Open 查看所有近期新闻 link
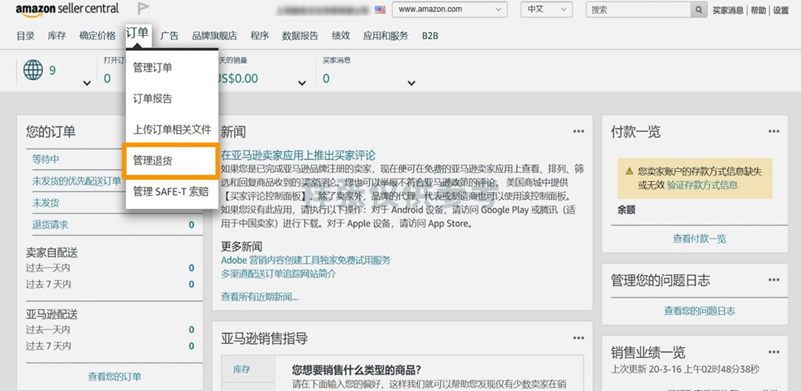 coord(260,297)
